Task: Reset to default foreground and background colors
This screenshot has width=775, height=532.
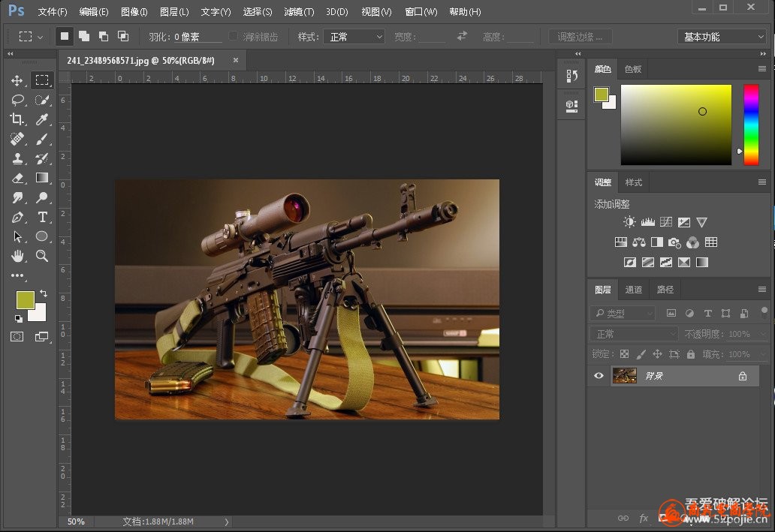Action: [x=18, y=319]
